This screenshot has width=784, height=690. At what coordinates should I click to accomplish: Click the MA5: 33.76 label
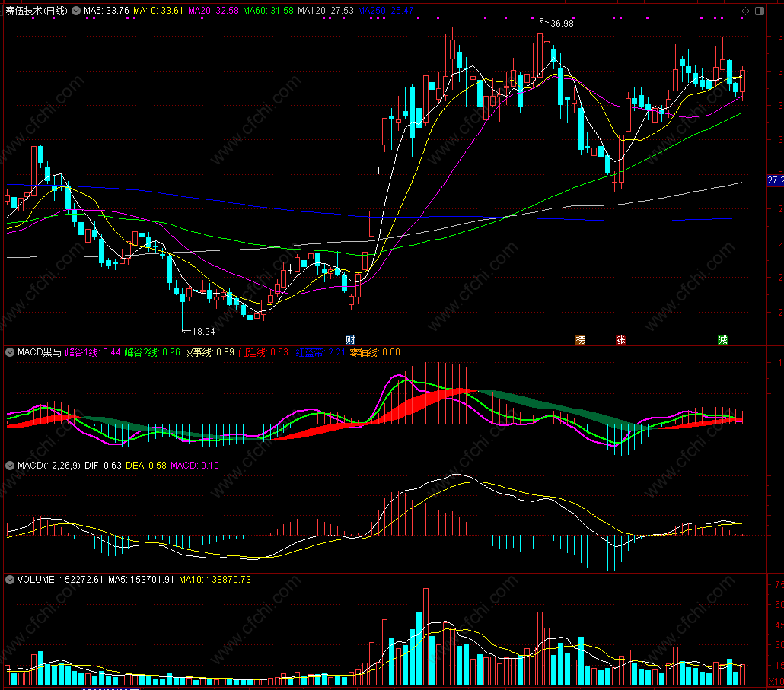pos(107,11)
